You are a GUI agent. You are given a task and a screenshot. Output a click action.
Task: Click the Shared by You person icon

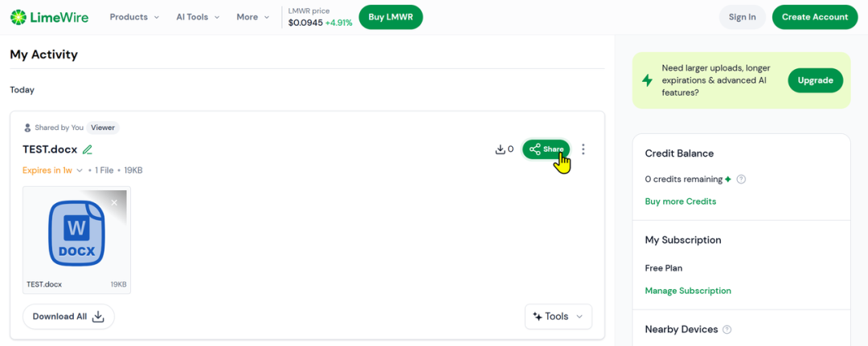[27, 128]
